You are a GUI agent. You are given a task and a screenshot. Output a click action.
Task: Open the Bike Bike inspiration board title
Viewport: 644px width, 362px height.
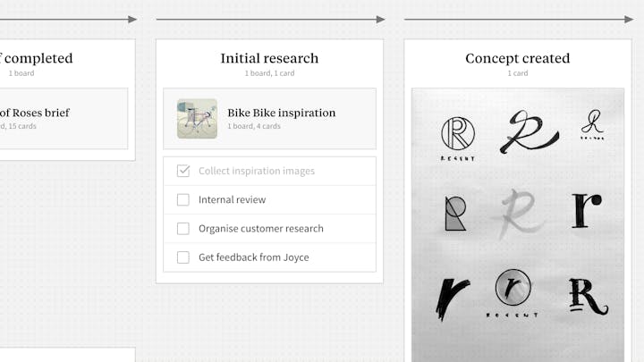click(x=282, y=113)
